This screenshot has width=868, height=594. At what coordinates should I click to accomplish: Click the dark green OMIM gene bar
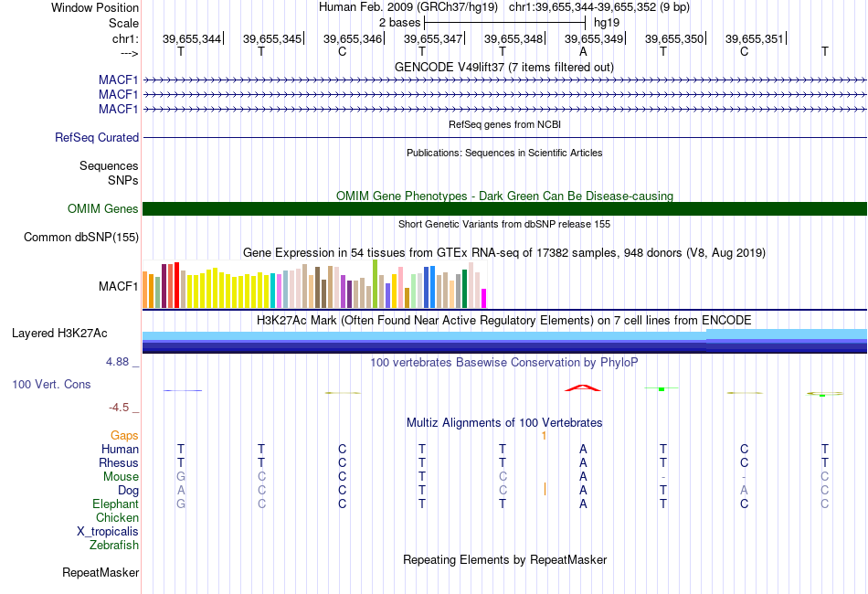pyautogui.click(x=504, y=208)
